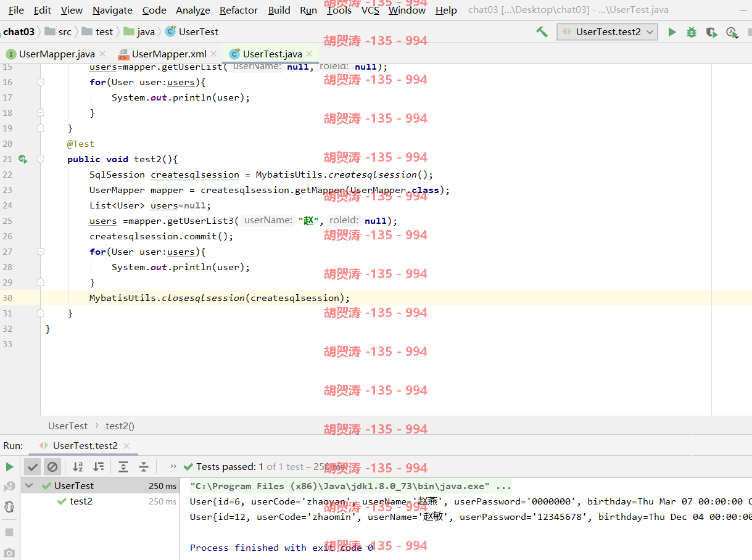Image resolution: width=752 pixels, height=560 pixels.
Task: Toggle Show Ignored tests button
Action: (52, 467)
